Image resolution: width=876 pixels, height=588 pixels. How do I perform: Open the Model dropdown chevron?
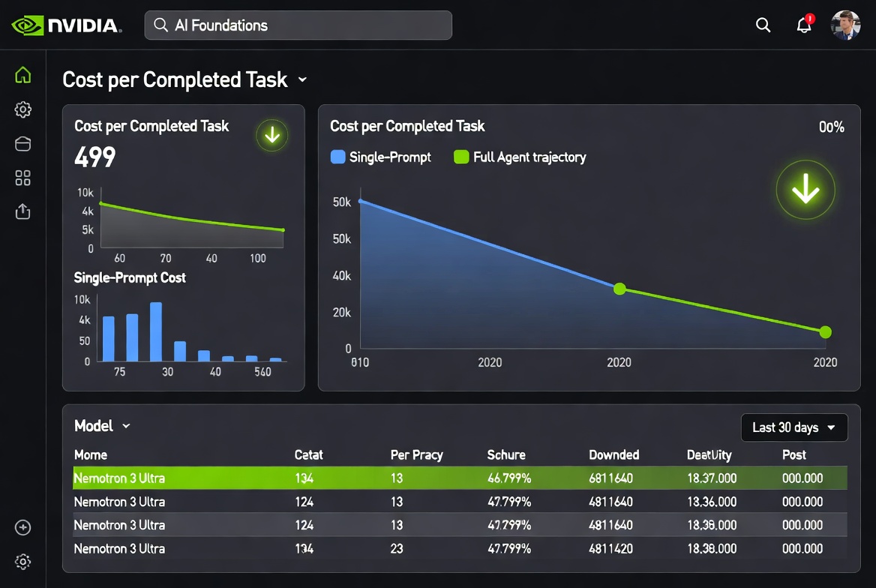click(x=126, y=427)
